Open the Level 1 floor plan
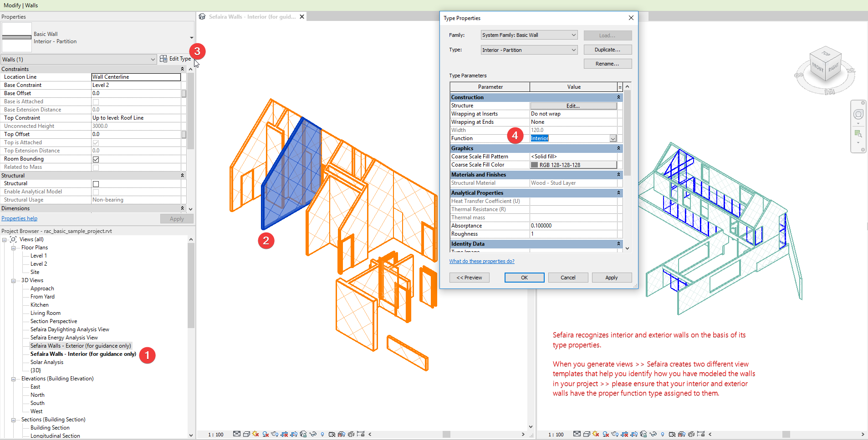 pyautogui.click(x=39, y=256)
